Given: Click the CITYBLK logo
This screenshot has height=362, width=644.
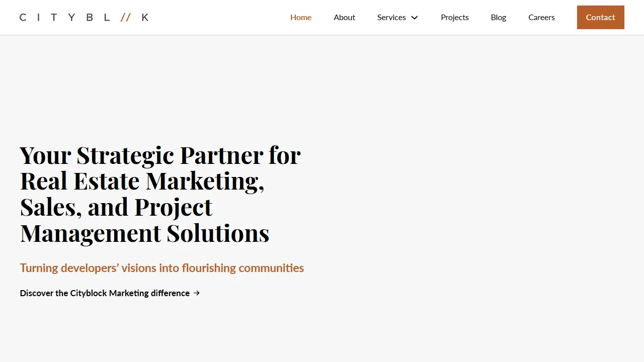Looking at the screenshot, I should click(x=84, y=17).
